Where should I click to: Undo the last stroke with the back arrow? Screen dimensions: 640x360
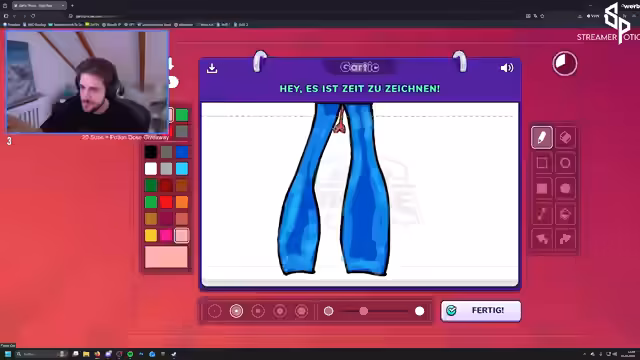(542, 239)
